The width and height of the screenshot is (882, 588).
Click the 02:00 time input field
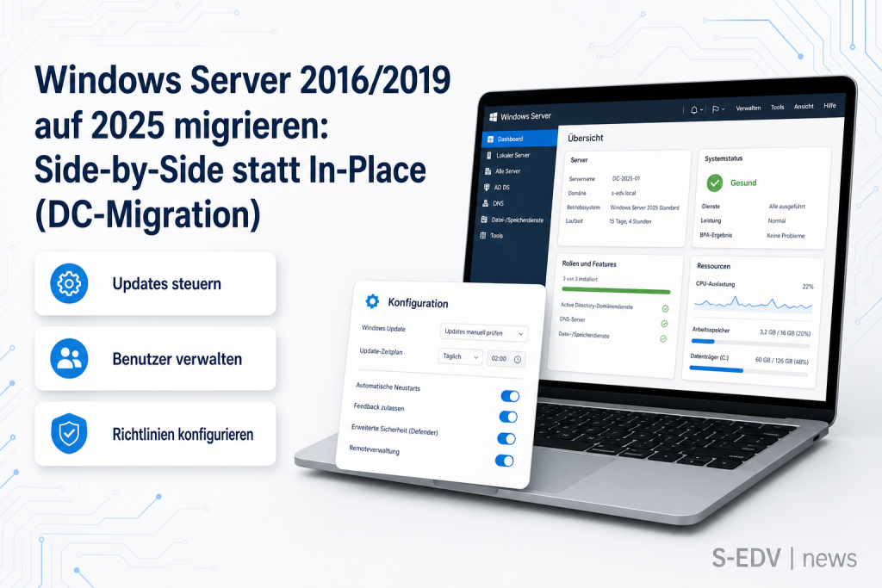506,359
